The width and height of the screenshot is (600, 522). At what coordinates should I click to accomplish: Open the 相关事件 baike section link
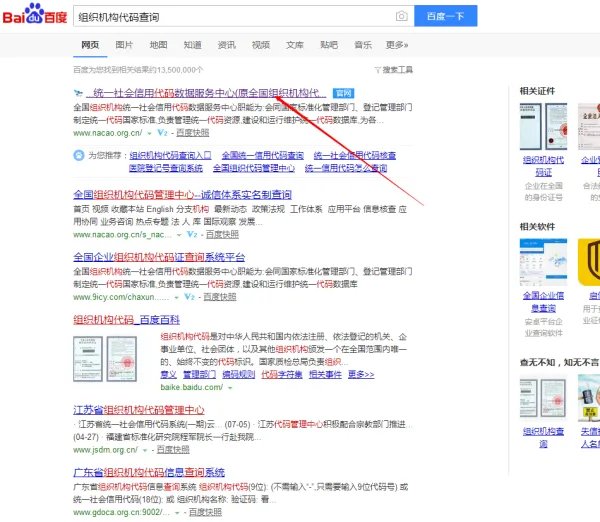(x=325, y=374)
